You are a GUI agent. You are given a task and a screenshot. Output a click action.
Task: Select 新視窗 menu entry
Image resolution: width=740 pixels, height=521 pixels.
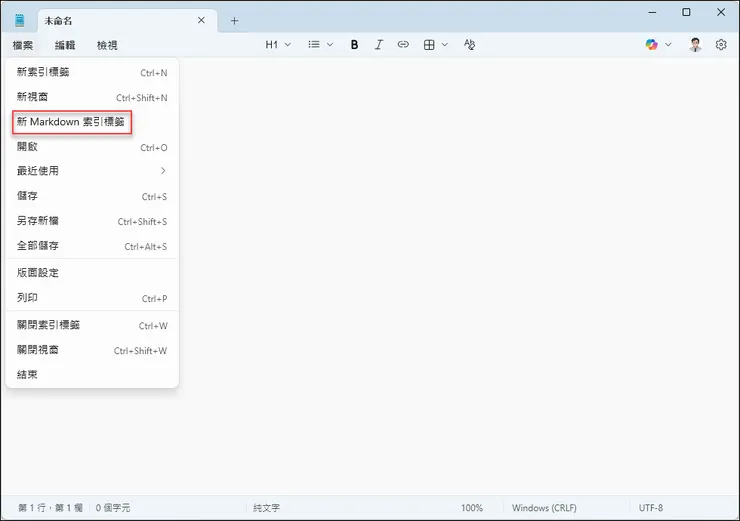92,97
